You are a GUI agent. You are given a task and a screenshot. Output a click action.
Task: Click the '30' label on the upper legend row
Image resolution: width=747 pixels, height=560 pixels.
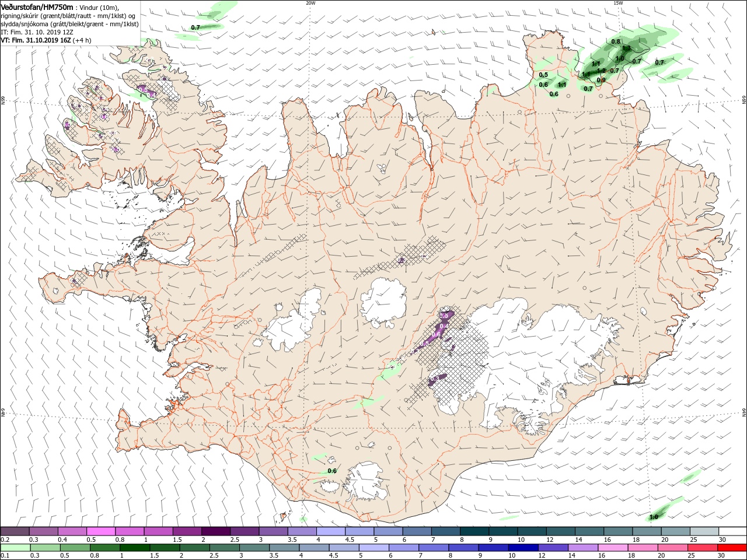click(x=722, y=540)
